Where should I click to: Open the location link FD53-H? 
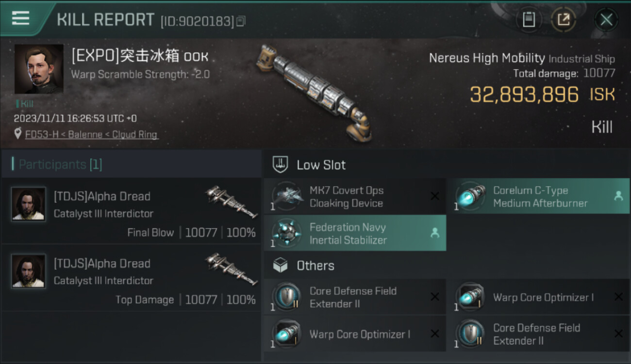pyautogui.click(x=92, y=134)
